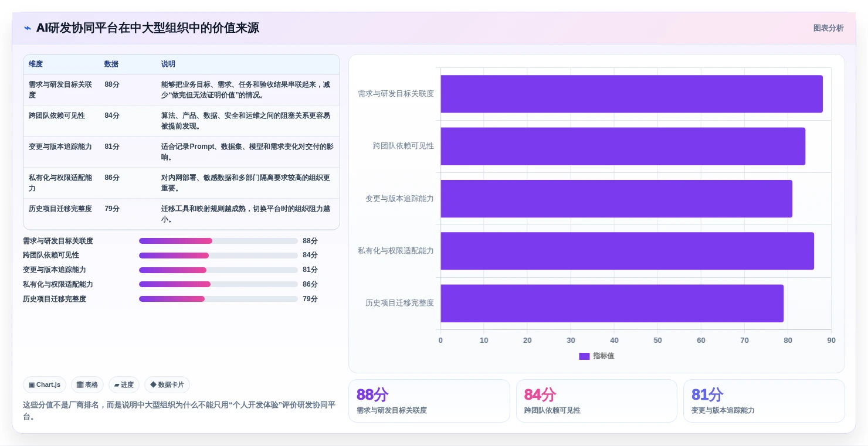
Task: Click the 变更与版本追踪能力 progress bar
Action: [218, 270]
